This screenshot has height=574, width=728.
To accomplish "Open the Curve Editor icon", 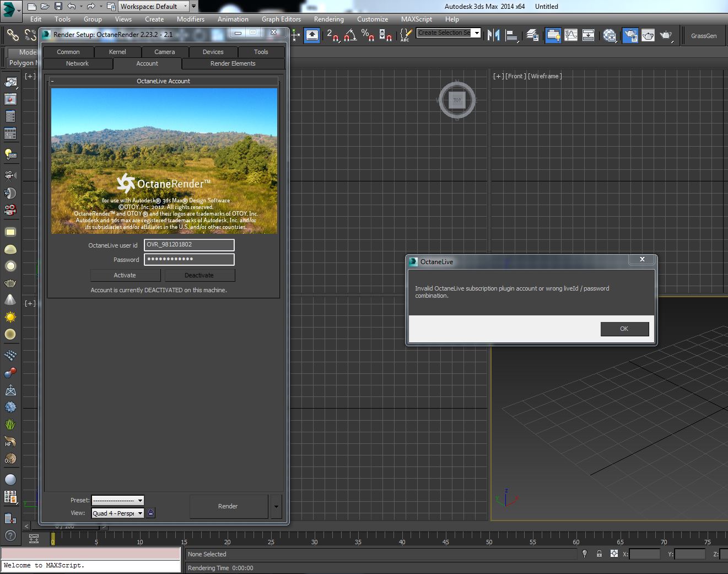I will [x=571, y=35].
